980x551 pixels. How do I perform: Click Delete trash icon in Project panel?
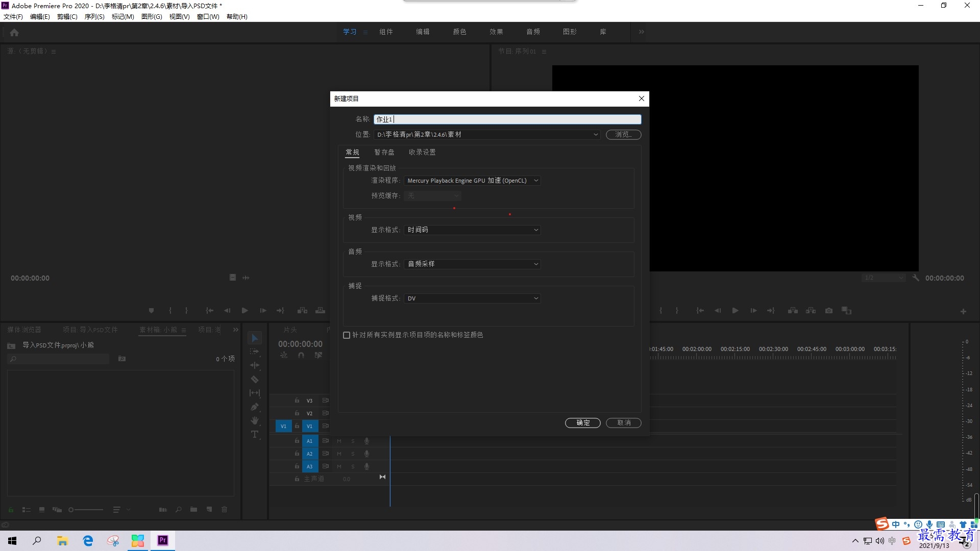(224, 509)
